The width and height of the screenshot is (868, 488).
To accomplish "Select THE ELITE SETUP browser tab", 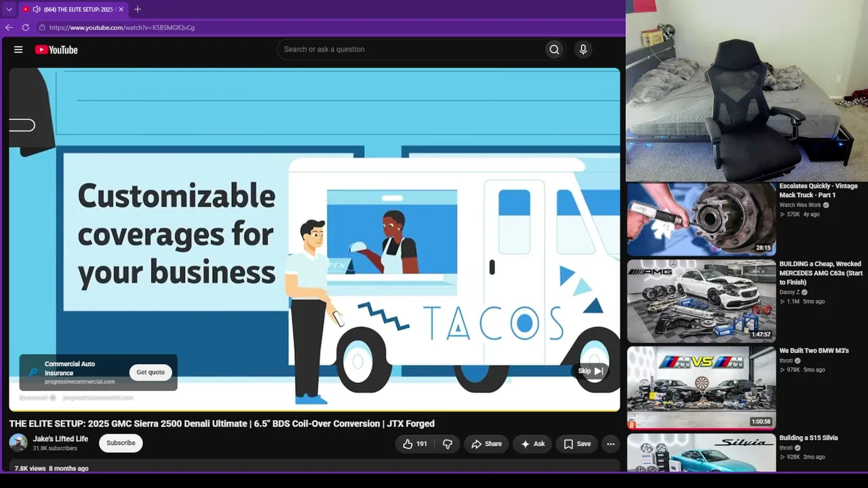I will (73, 9).
